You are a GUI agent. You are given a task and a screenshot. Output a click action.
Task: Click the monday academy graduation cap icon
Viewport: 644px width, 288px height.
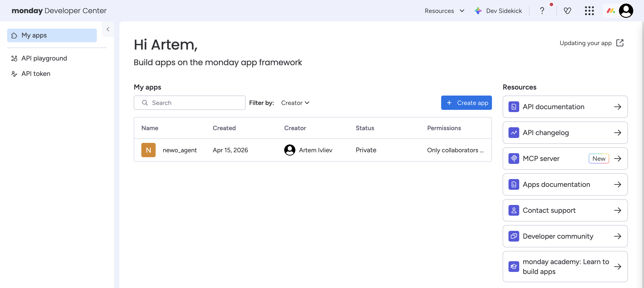click(x=514, y=267)
